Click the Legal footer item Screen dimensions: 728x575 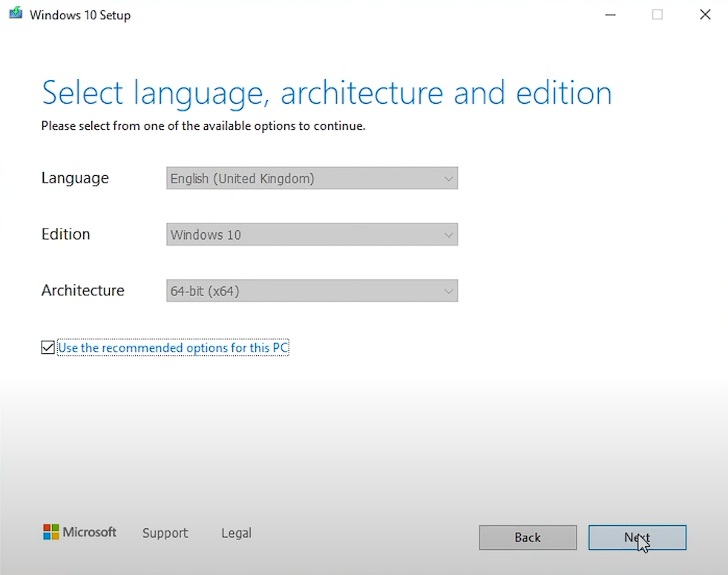(x=235, y=533)
